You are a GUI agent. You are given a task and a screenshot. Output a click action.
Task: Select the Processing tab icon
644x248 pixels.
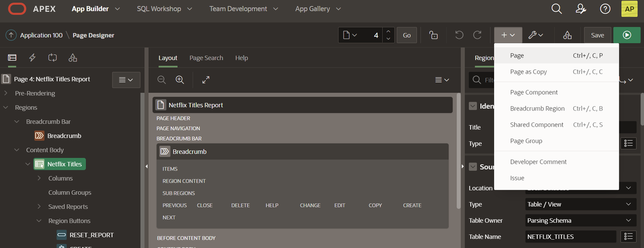52,57
